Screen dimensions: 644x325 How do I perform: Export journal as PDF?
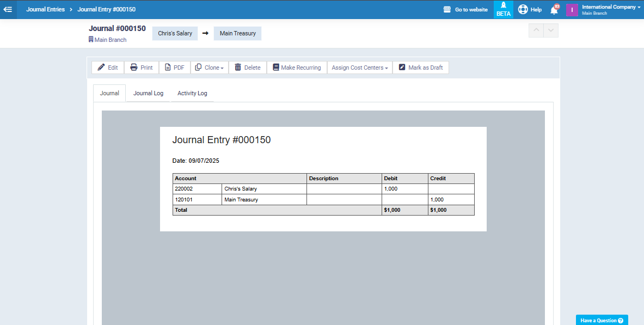(x=174, y=68)
